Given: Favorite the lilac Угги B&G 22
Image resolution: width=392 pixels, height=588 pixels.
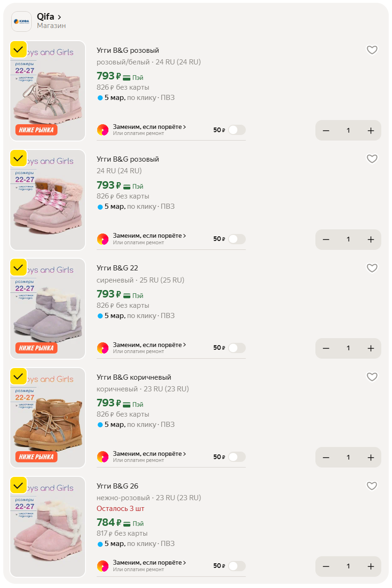Looking at the screenshot, I should pyautogui.click(x=372, y=268).
